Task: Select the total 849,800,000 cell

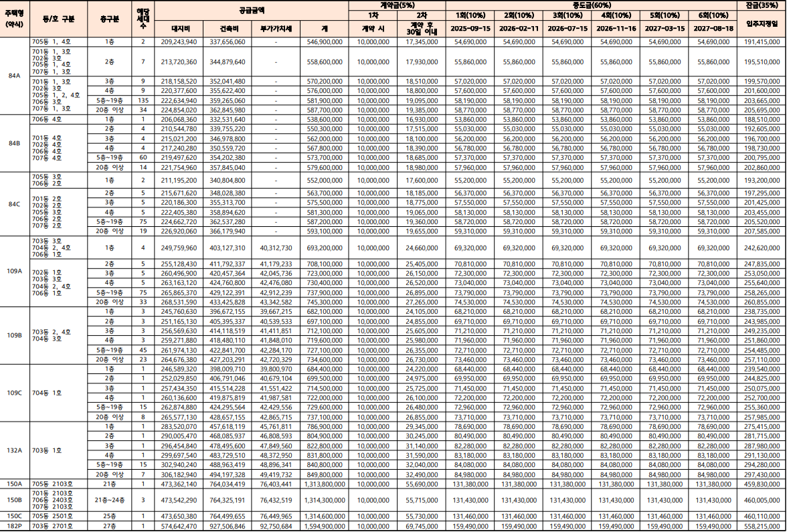Action: point(325,474)
